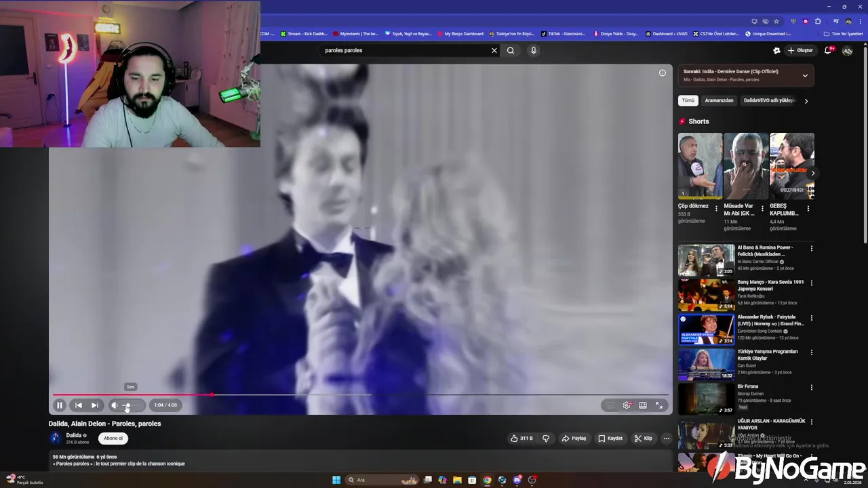The width and height of the screenshot is (868, 488).
Task: Open Stream - Kick Dashboard bookmark
Action: (304, 33)
